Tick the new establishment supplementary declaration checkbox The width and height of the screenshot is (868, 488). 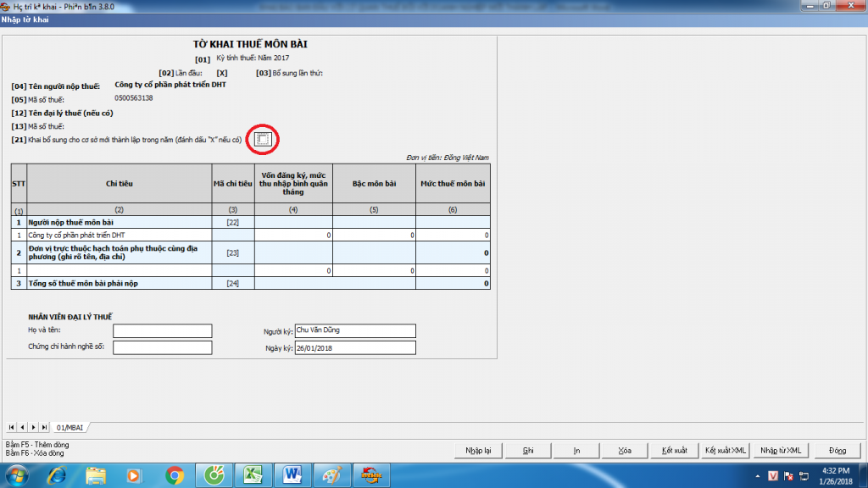click(263, 139)
